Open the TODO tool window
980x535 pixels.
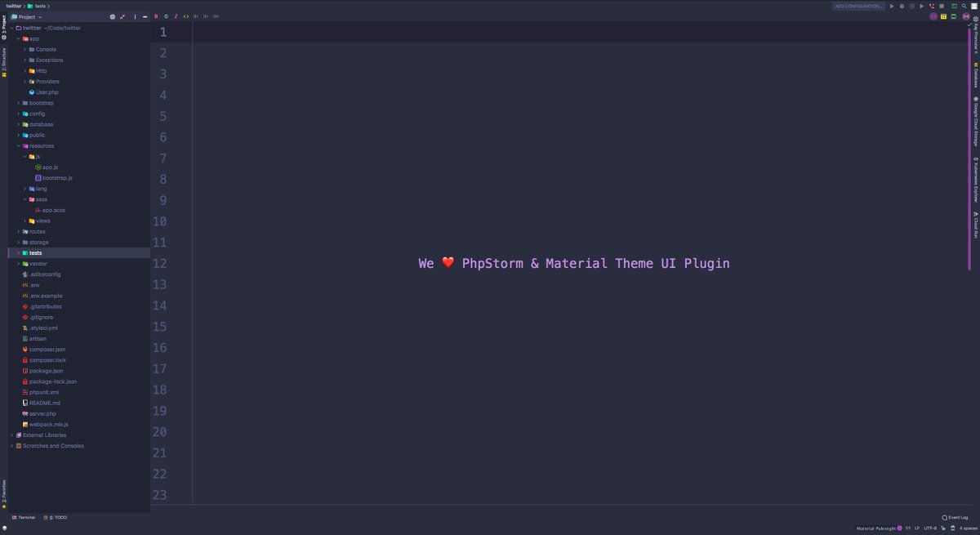point(56,517)
